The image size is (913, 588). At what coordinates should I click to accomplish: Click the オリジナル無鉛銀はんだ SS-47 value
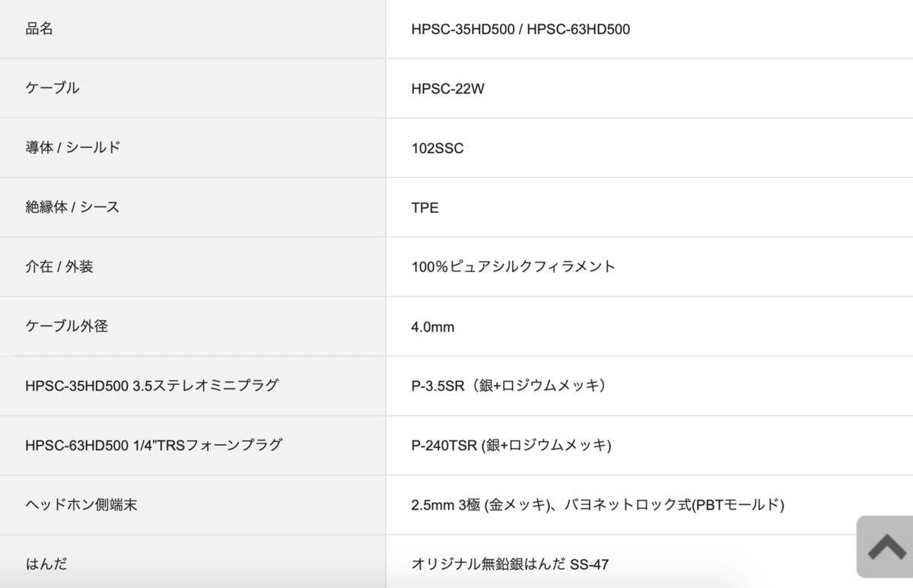510,564
